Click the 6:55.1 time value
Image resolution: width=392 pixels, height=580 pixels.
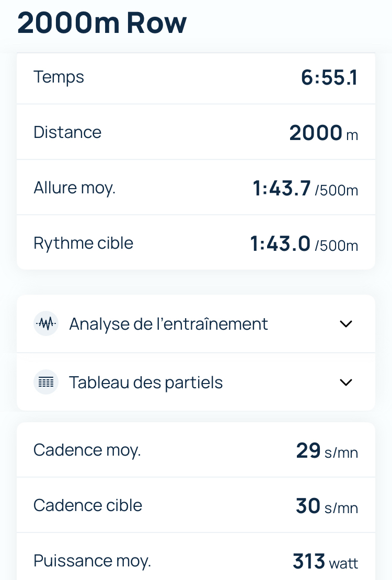click(329, 78)
